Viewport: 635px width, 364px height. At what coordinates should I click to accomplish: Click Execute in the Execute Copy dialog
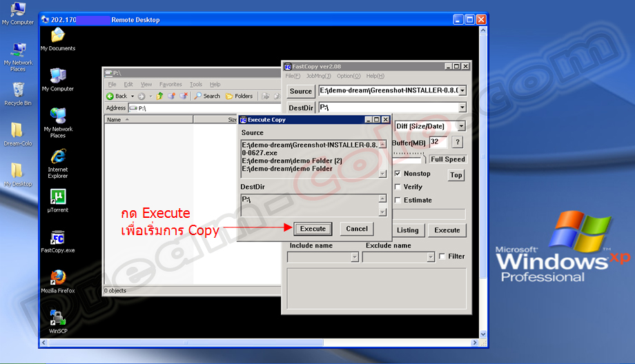[313, 229]
